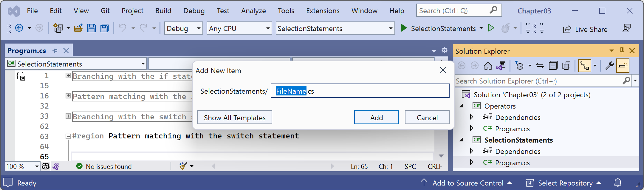Click the search magnifier in Solution Explorer
The image size is (644, 190).
(626, 81)
